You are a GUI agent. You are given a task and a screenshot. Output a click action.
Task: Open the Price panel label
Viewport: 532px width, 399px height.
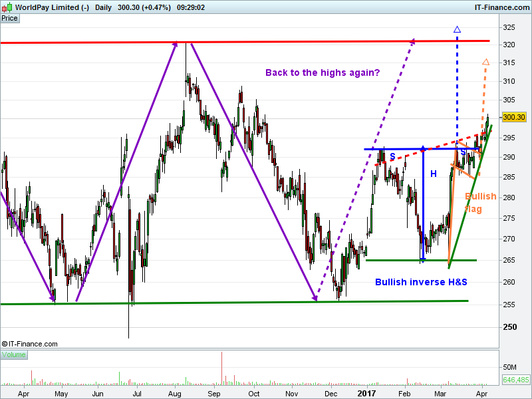click(x=10, y=19)
